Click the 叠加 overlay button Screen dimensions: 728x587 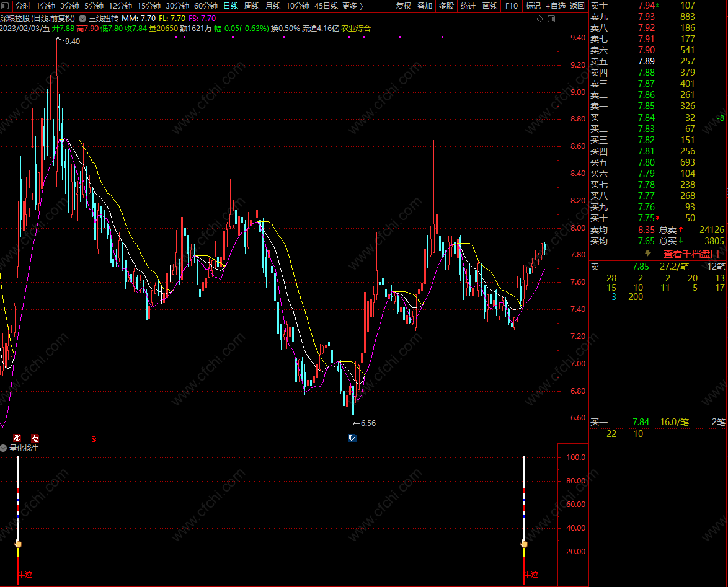pos(425,6)
